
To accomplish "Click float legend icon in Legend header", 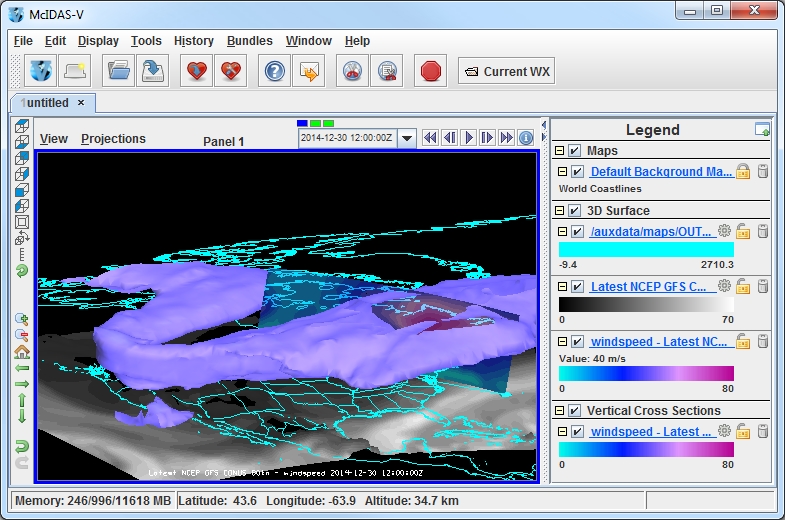I will (762, 129).
